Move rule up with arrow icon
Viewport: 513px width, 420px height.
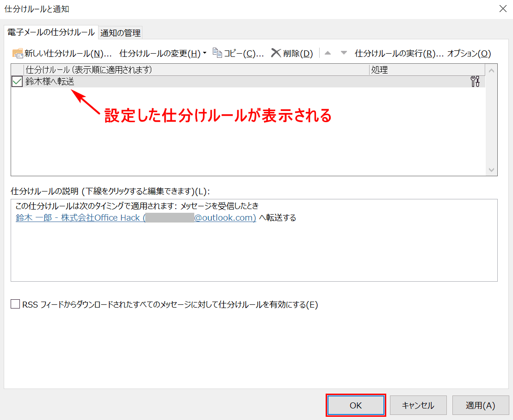(x=328, y=53)
